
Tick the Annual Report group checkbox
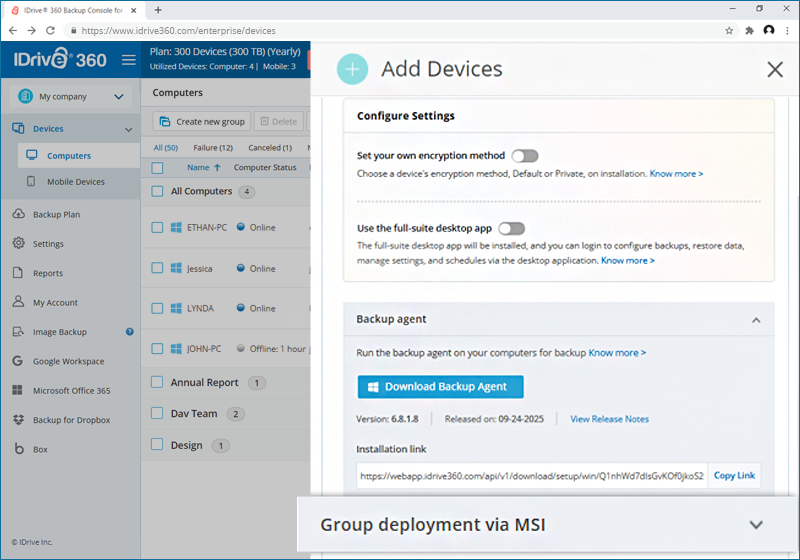click(x=157, y=382)
